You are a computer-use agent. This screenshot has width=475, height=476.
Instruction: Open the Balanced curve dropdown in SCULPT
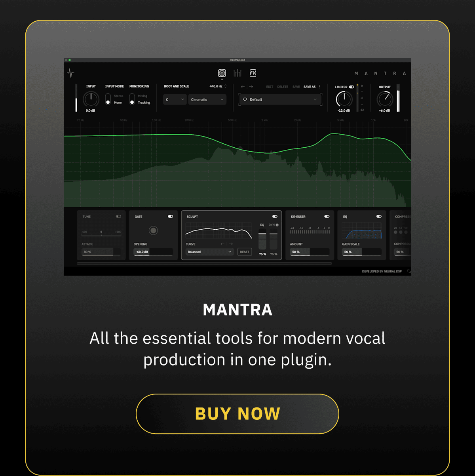209,252
